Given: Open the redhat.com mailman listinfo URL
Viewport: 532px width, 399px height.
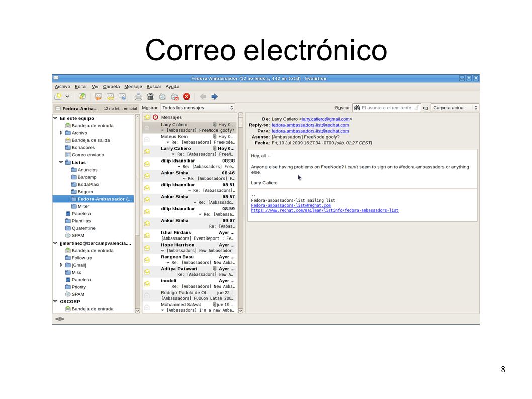Looking at the screenshot, I should pos(325,210).
